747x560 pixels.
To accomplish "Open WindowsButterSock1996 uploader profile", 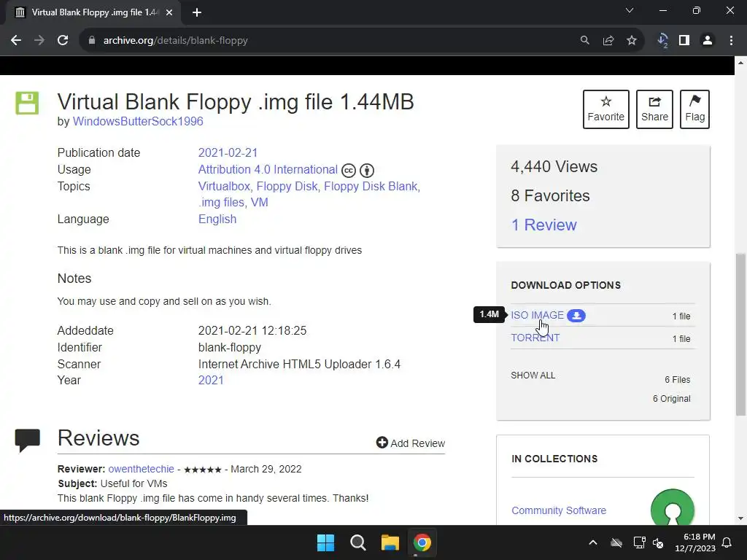I will click(138, 122).
